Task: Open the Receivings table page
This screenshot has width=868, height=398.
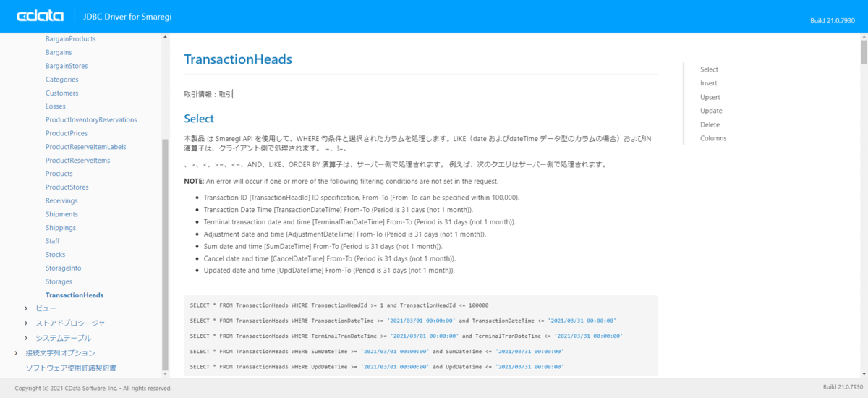Action: click(x=61, y=200)
